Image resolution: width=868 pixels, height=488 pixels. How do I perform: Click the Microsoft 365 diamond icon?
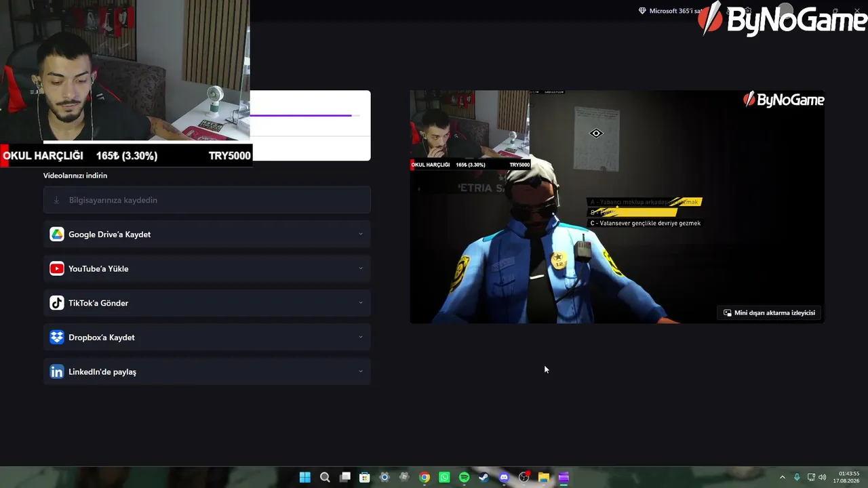(x=642, y=11)
